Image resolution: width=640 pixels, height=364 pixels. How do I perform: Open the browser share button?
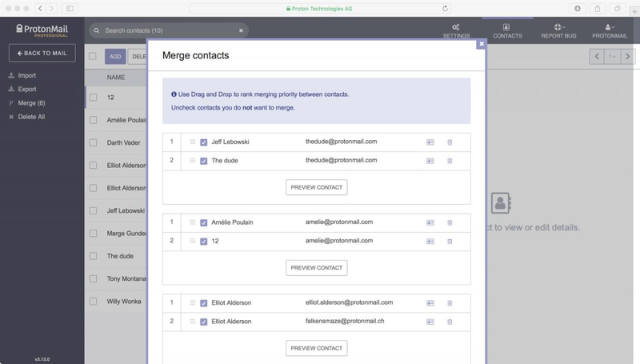pos(597,8)
